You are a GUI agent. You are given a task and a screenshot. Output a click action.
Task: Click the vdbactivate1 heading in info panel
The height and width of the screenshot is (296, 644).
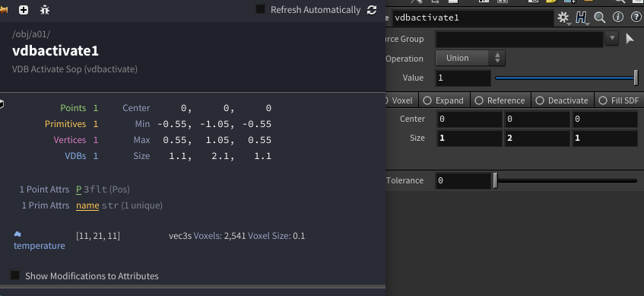tap(56, 51)
